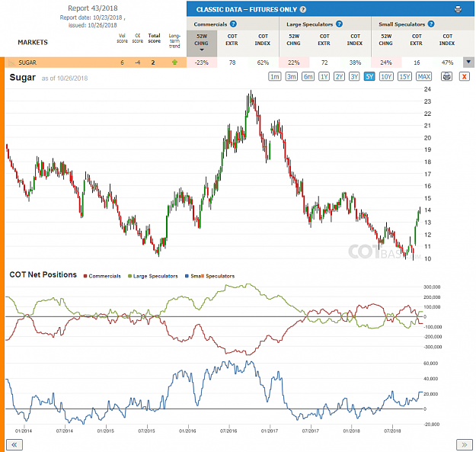
Task: Click the 62% Commercials COT index cell
Action: (x=263, y=63)
